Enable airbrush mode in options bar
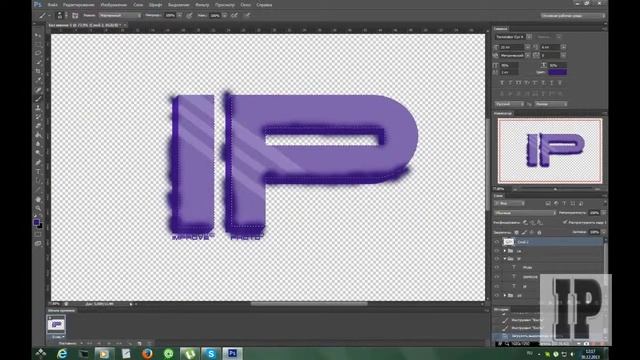The width and height of the screenshot is (640, 360). (235, 16)
